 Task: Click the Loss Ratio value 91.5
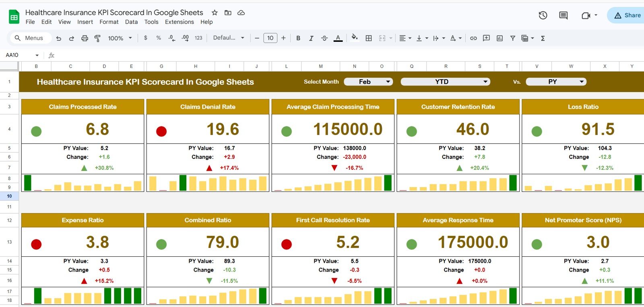coord(598,129)
